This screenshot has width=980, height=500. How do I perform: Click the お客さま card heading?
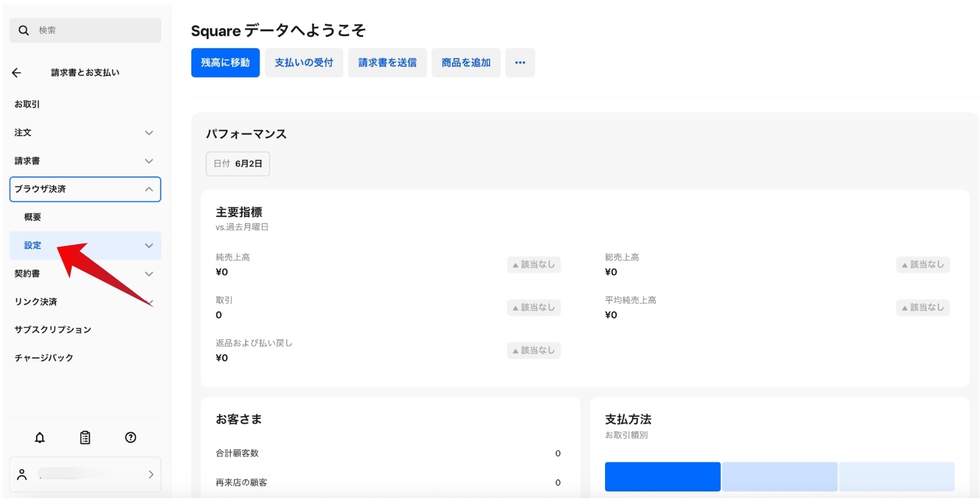click(x=239, y=419)
